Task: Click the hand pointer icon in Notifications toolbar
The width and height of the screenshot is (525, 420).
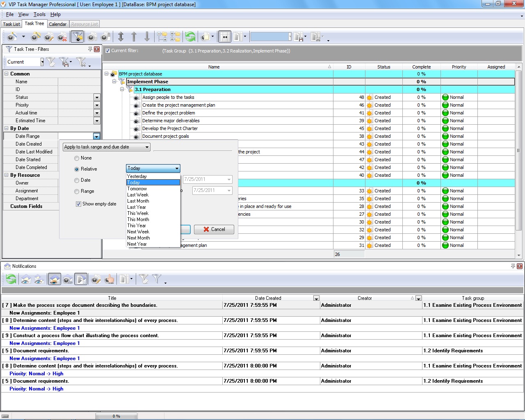Action: click(109, 280)
